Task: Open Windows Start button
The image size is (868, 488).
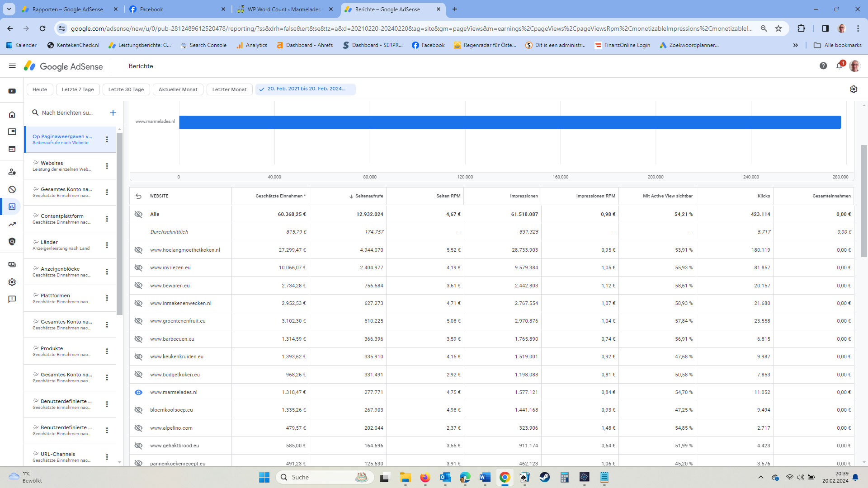Action: pyautogui.click(x=264, y=477)
